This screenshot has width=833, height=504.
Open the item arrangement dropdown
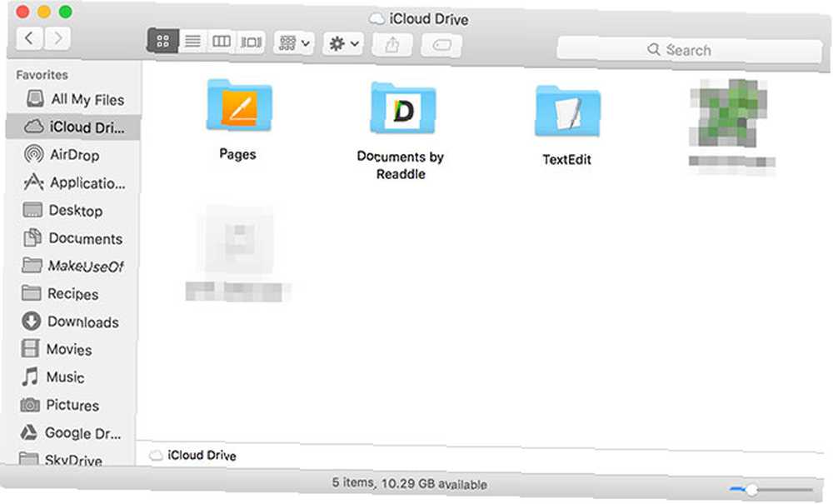[294, 42]
